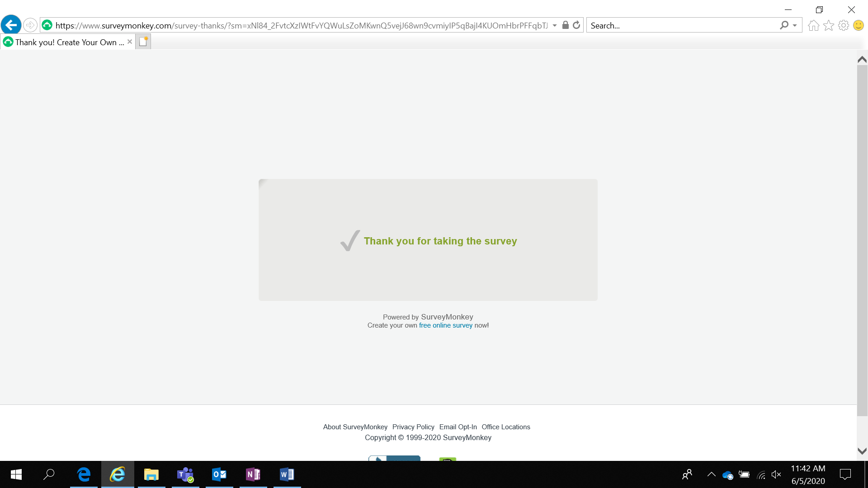Click the security lock icon
Screen dimensions: 868x488
(565, 25)
